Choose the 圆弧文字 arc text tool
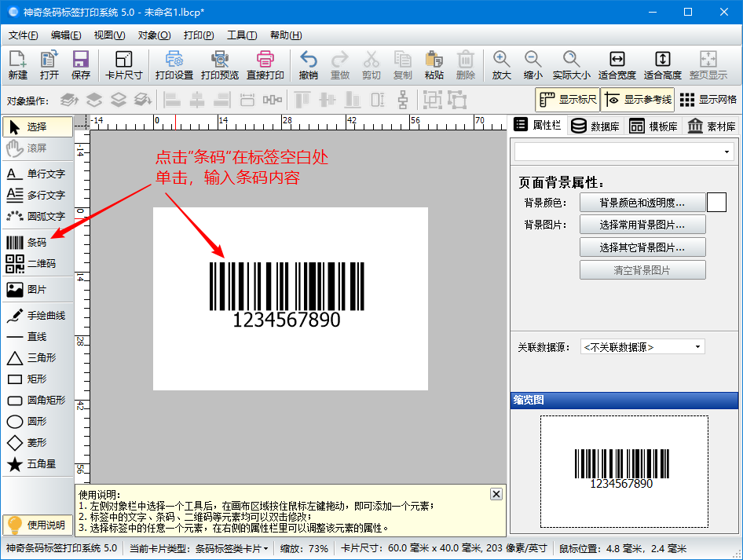 click(37, 216)
